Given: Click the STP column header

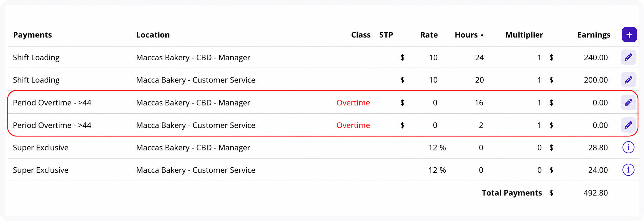Looking at the screenshot, I should point(386,35).
